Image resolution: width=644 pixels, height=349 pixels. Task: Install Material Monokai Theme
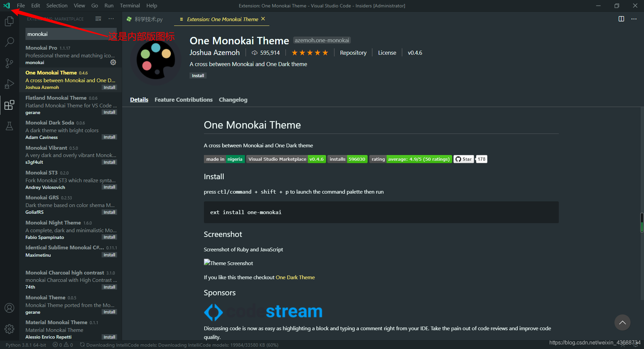click(x=109, y=337)
